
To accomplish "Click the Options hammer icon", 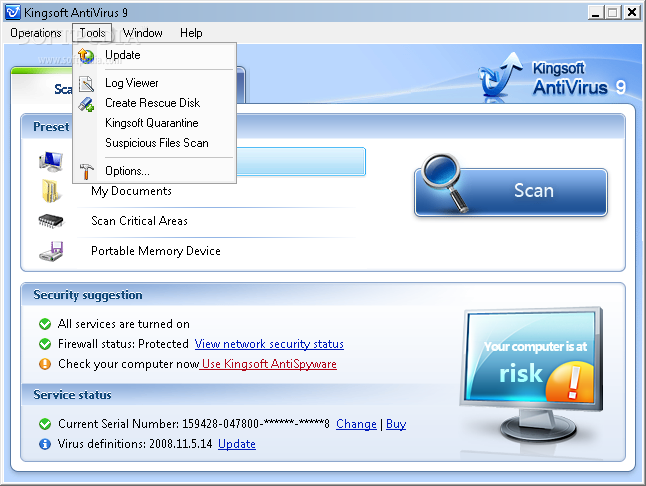I will [86, 171].
